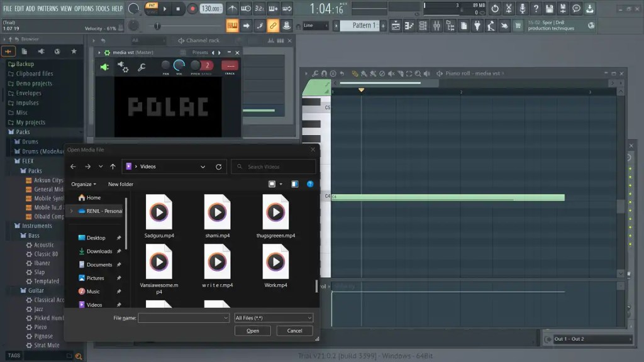
Task: Click the tempo tapper icon
Action: [x=491, y=26]
